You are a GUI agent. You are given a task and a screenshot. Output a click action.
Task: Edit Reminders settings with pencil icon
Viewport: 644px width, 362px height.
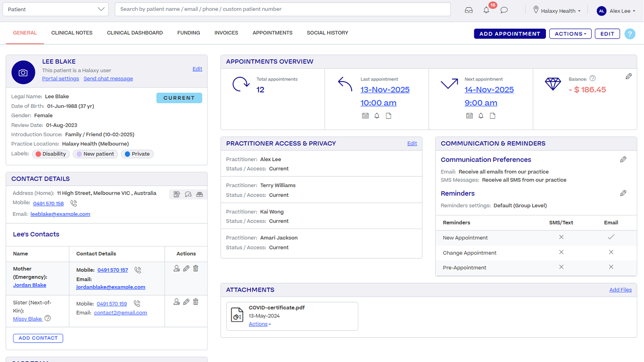pos(623,193)
